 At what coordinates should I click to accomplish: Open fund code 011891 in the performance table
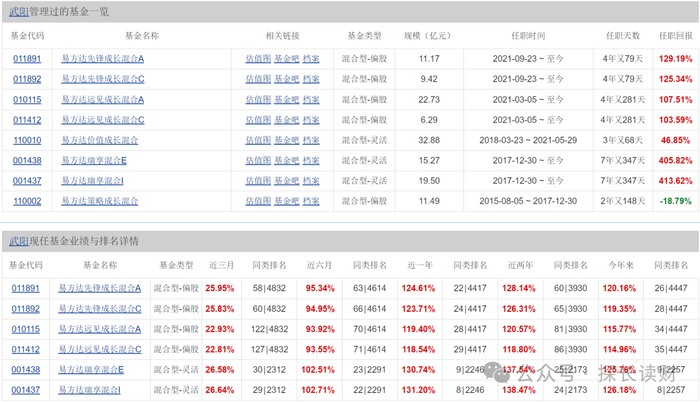tap(25, 288)
